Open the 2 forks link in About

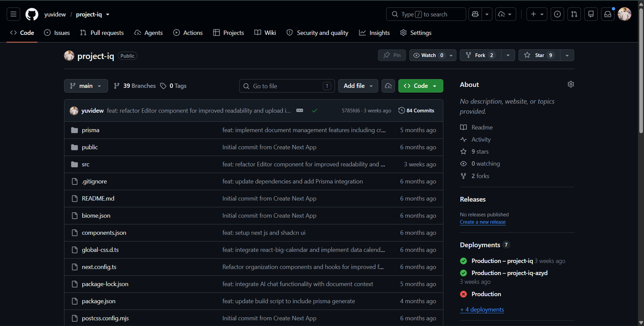pyautogui.click(x=475, y=176)
